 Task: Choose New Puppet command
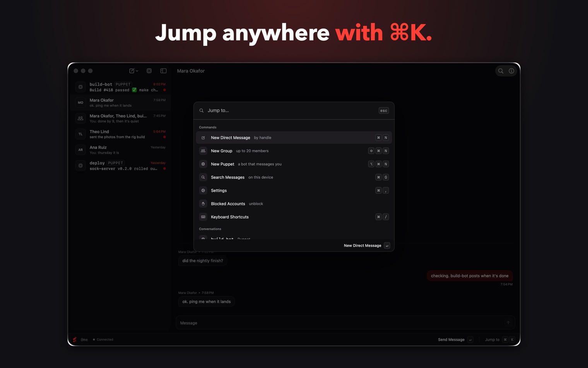(294, 164)
